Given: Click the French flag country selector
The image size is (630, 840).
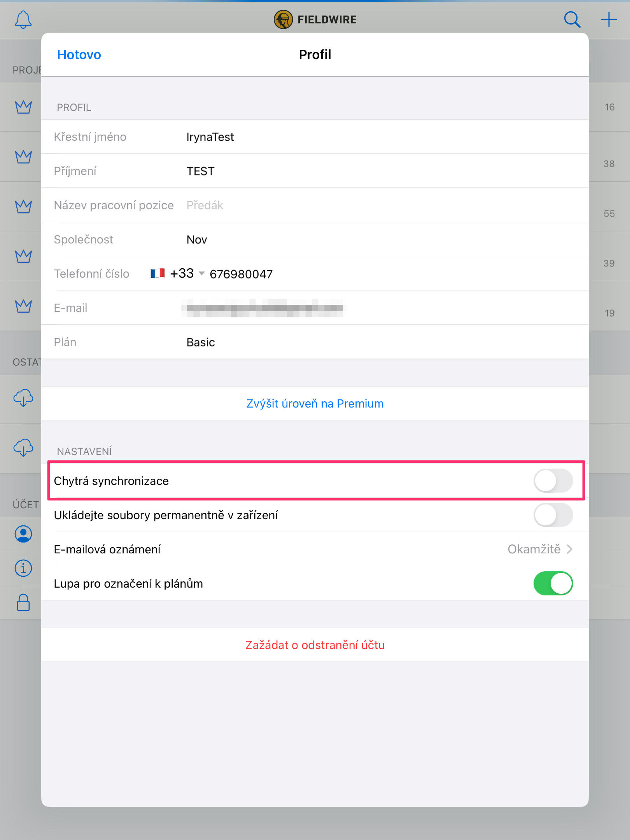Looking at the screenshot, I should tap(157, 273).
